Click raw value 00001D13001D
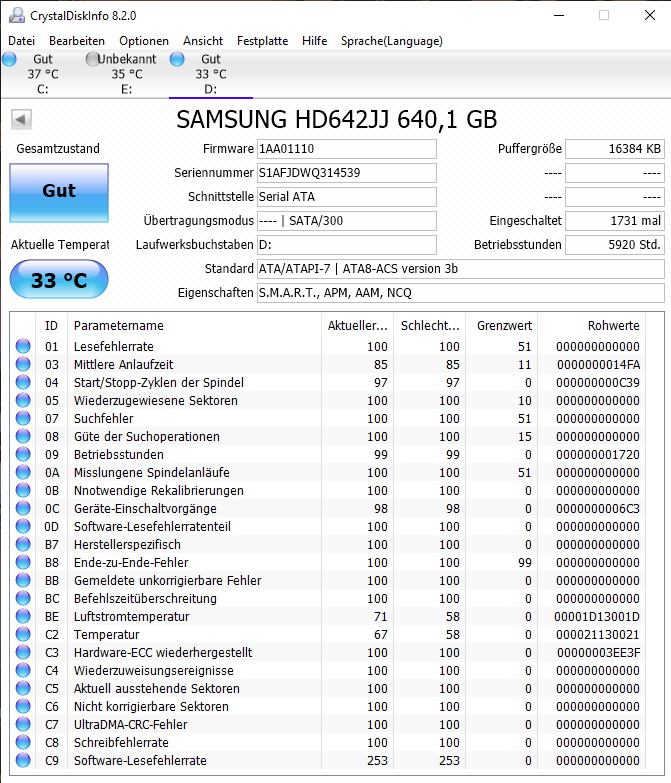Screen dimensions: 671x783 pos(597,617)
